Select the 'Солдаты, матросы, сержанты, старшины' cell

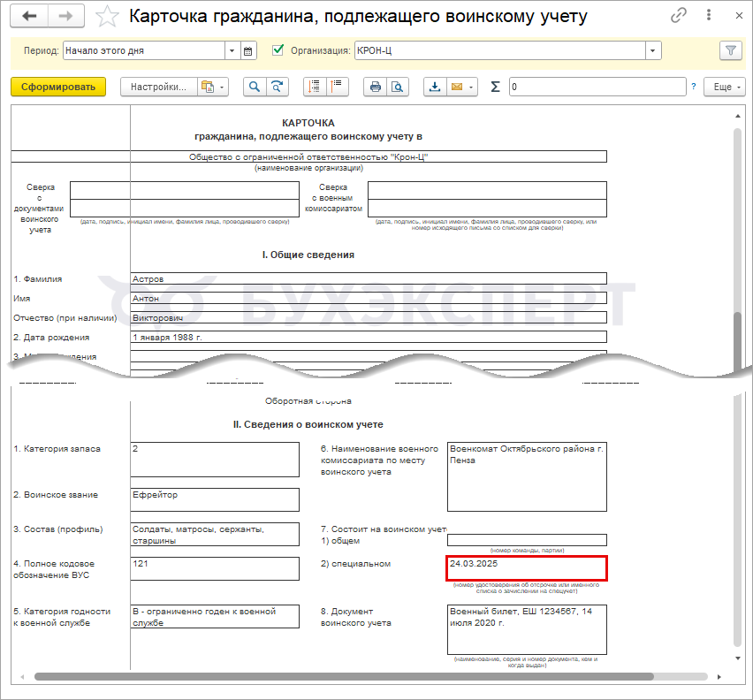click(x=215, y=535)
